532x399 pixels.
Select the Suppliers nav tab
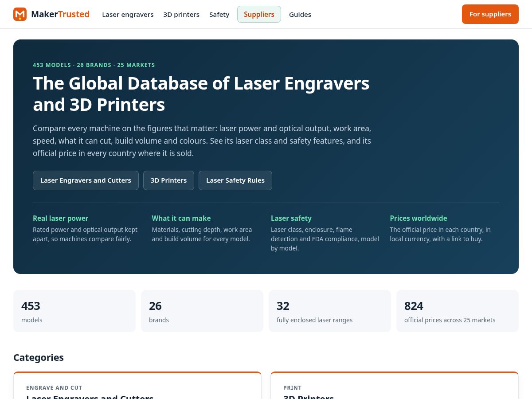259,14
